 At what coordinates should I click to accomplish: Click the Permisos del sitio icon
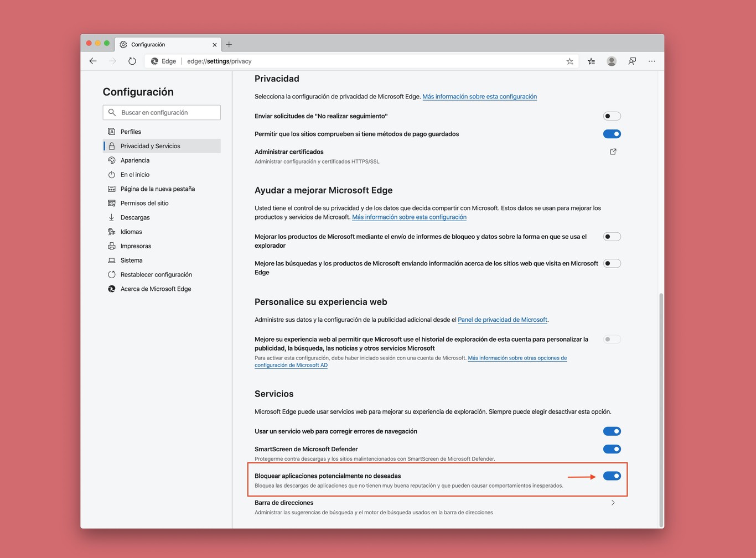click(112, 204)
